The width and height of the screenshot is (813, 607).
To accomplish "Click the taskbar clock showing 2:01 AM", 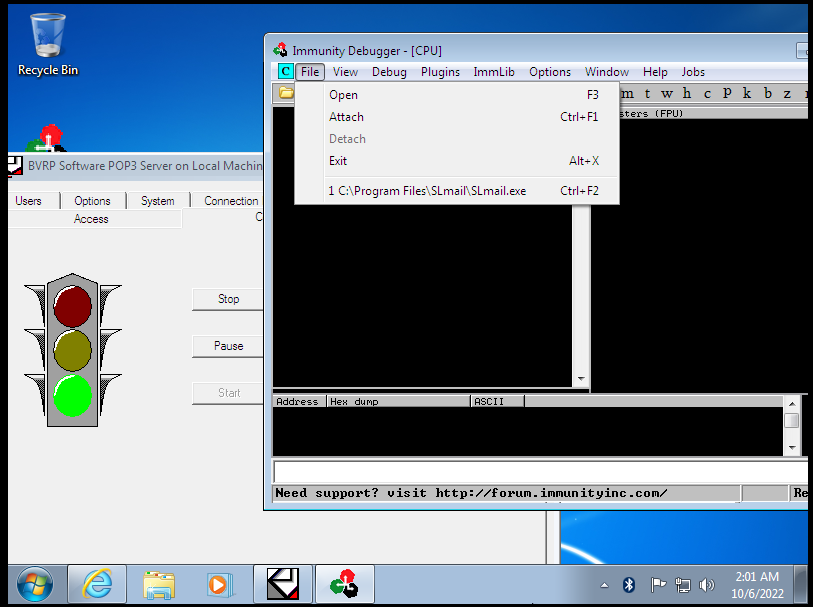I will 757,585.
